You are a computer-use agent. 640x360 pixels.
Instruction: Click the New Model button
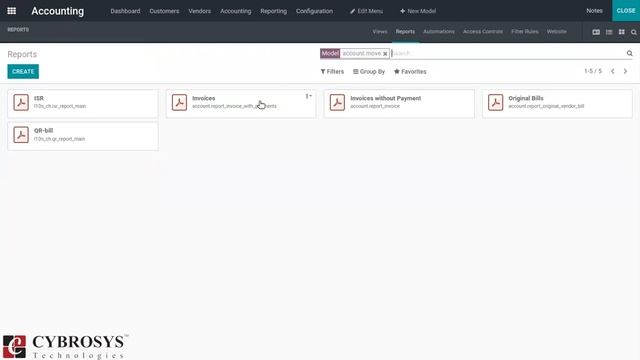[418, 11]
